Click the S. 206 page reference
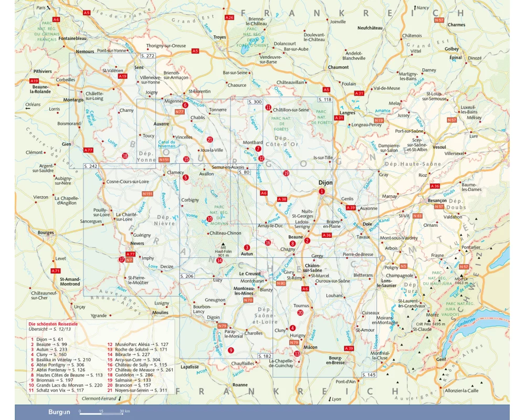 [x=187, y=276]
